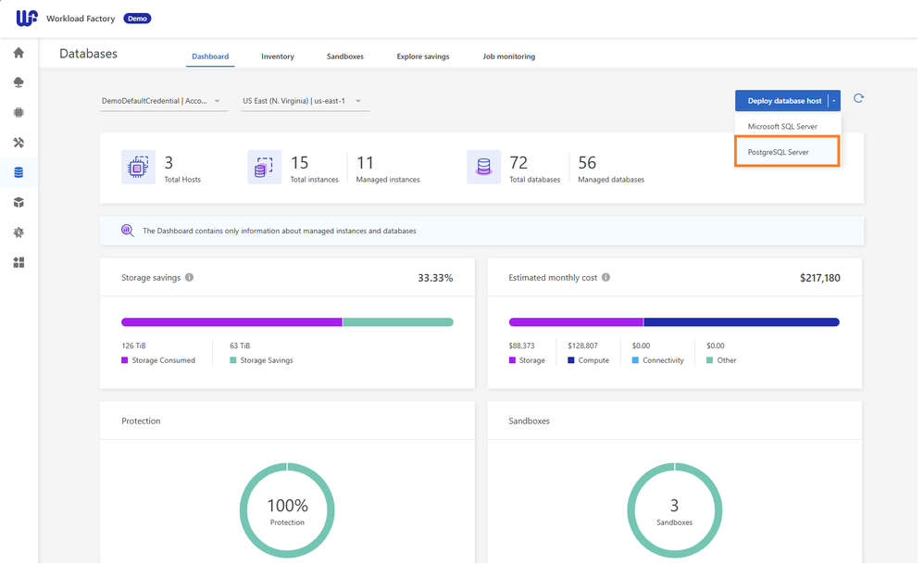Click the gear icon in sidebar
This screenshot has width=924, height=578.
point(19,232)
